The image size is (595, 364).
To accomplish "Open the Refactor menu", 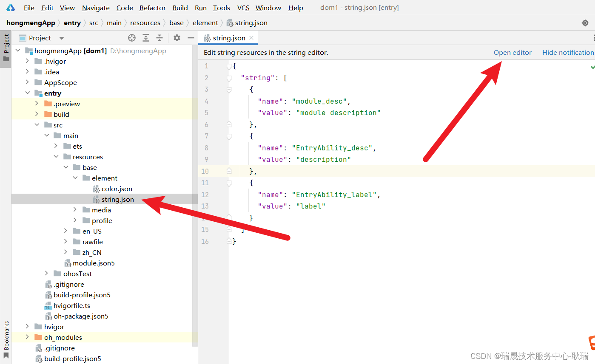I will point(153,8).
